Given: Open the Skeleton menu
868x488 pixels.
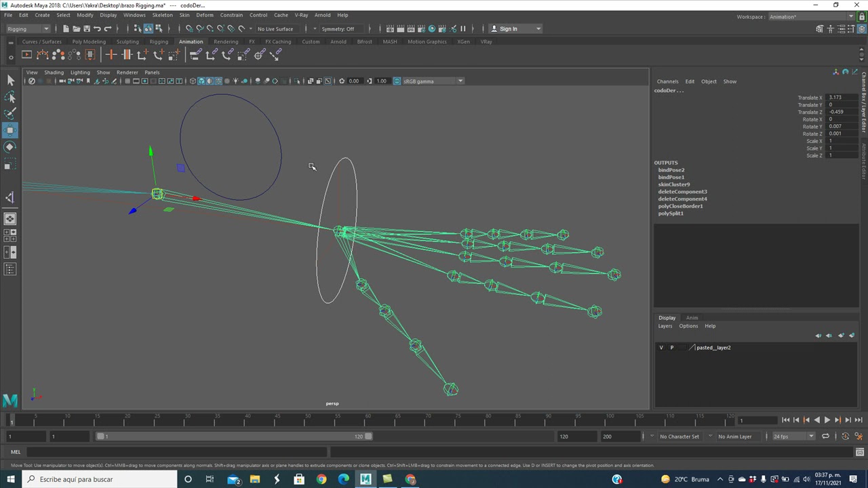Looking at the screenshot, I should [162, 15].
